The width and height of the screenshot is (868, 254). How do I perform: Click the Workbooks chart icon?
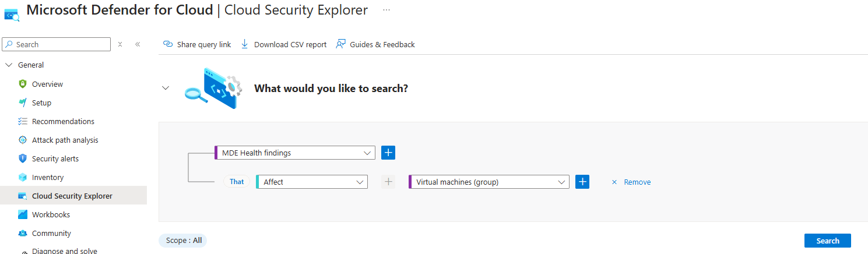coord(23,214)
